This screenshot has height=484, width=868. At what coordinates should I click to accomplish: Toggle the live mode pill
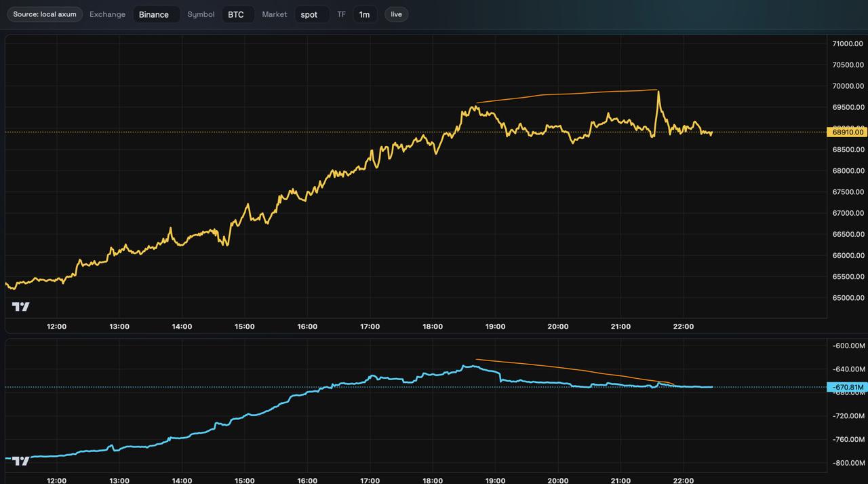pyautogui.click(x=396, y=14)
